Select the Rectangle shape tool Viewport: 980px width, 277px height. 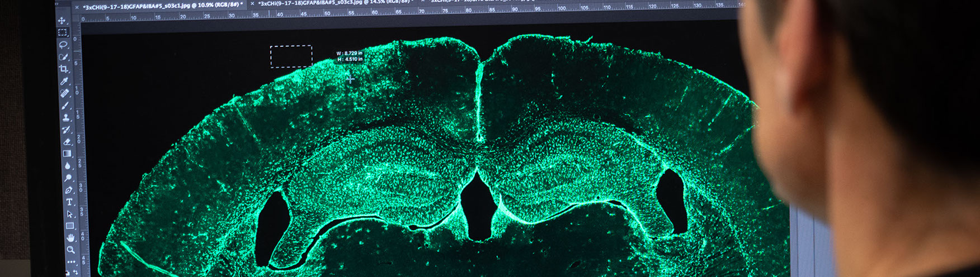[x=69, y=226]
